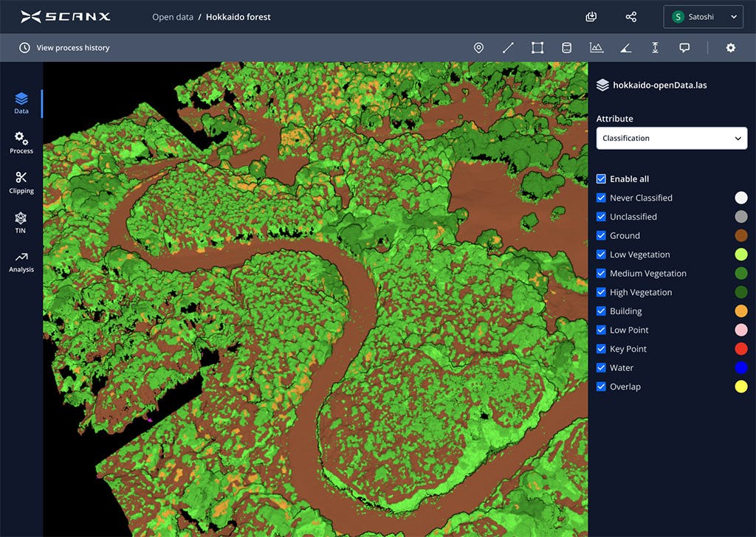Select the distance measurement tool
Image resolution: width=756 pixels, height=537 pixels.
coord(508,47)
